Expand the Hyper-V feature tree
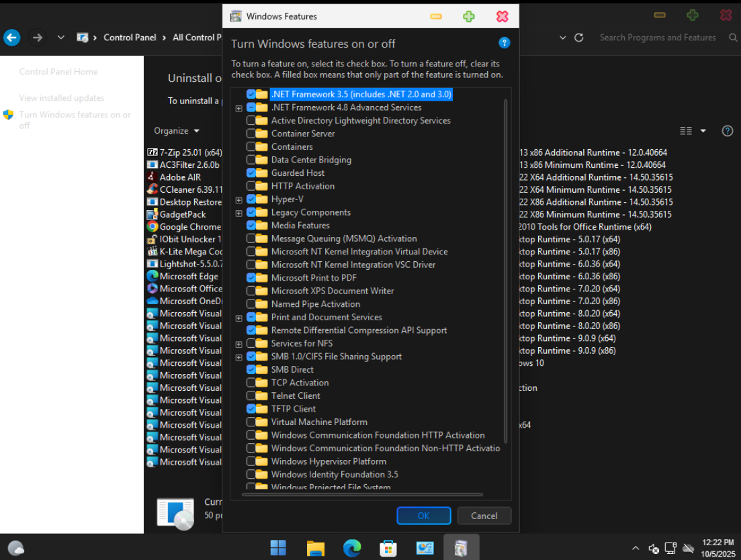 coord(238,200)
